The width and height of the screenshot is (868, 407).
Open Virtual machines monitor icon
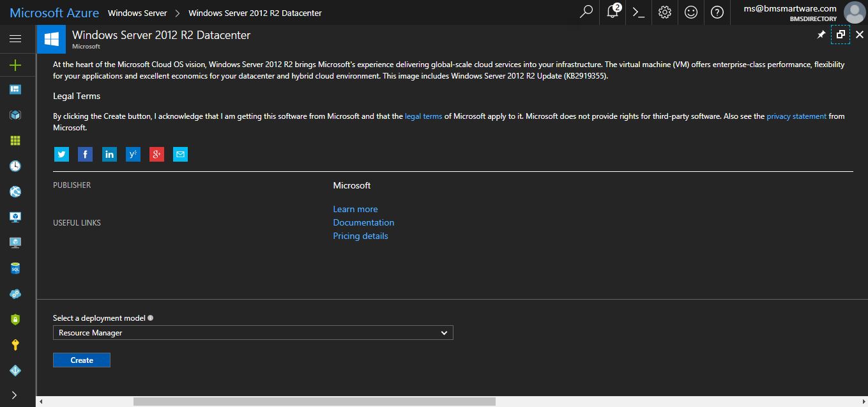[x=15, y=243]
